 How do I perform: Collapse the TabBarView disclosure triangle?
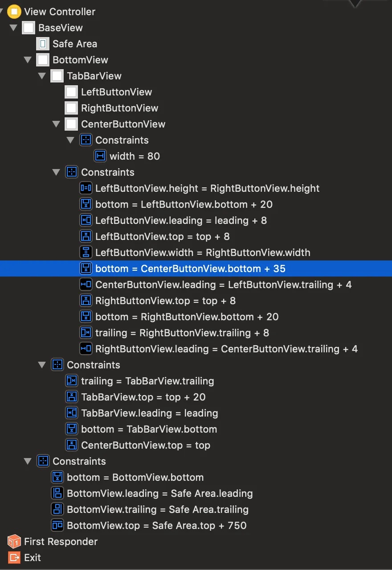point(42,76)
